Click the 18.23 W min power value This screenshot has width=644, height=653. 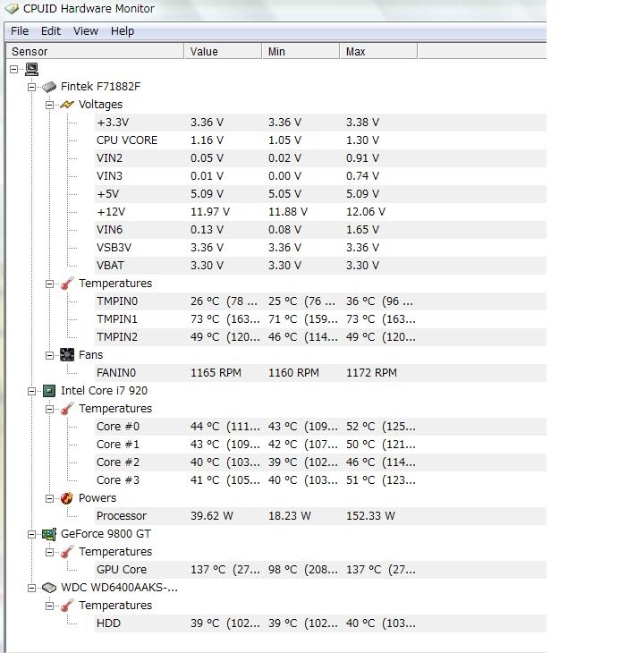coord(289,516)
